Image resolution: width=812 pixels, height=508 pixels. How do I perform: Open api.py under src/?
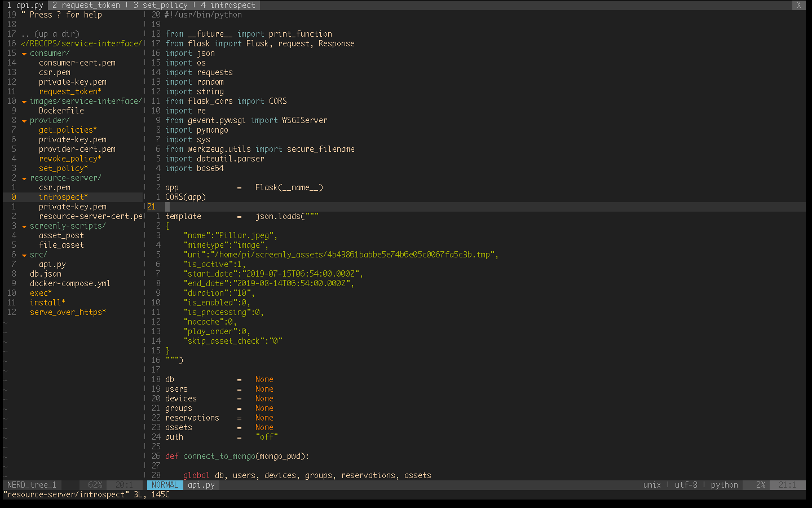[52, 264]
